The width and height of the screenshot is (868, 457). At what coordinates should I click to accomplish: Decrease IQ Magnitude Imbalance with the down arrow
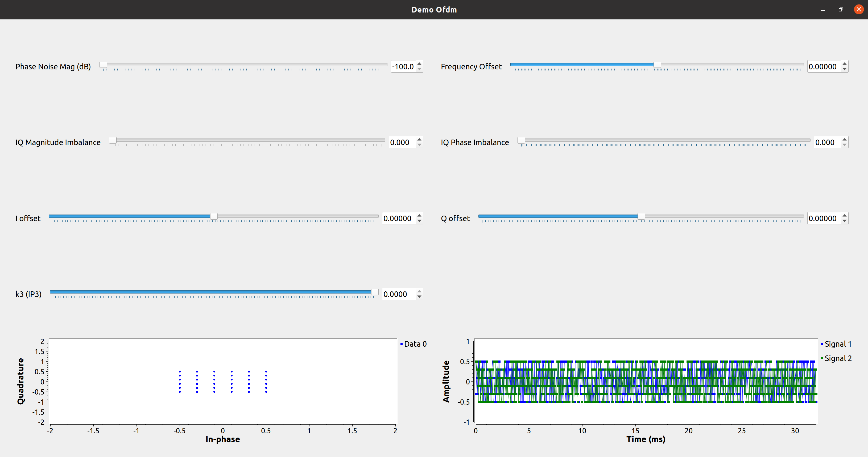tap(419, 145)
